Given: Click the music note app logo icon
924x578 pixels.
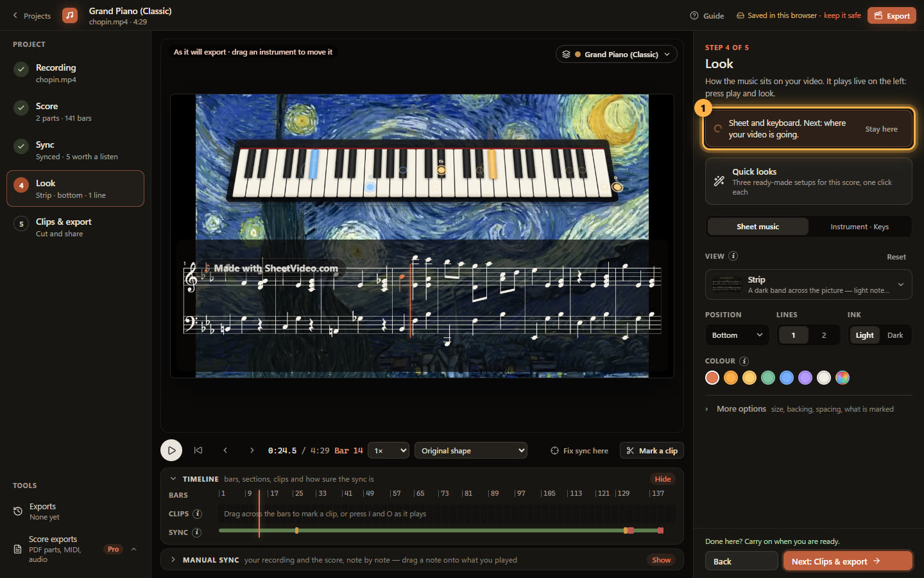Looking at the screenshot, I should pos(70,15).
